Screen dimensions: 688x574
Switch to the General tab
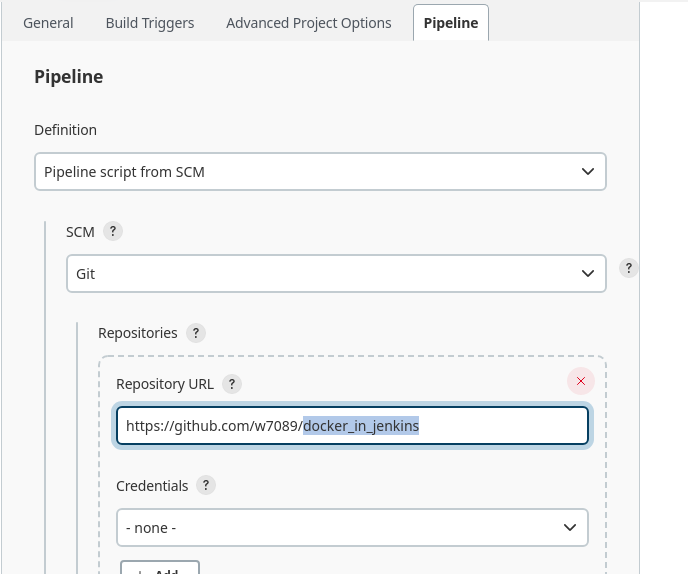pyautogui.click(x=48, y=23)
